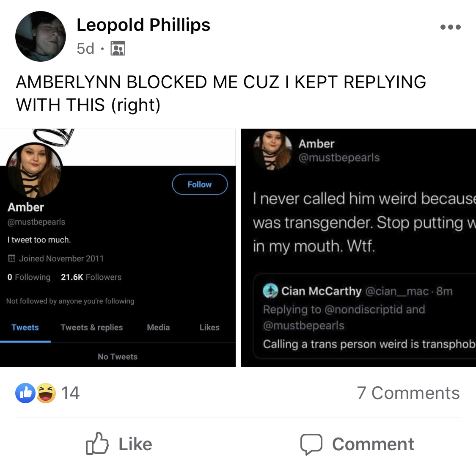This screenshot has height=468, width=476.
Task: Open Leopold Phillips name link
Action: [143, 25]
